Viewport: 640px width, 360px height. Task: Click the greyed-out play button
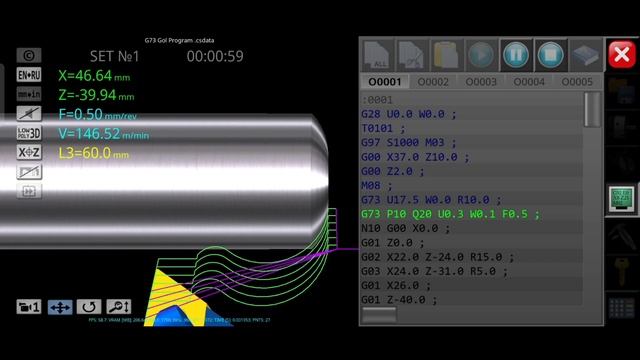(481, 55)
